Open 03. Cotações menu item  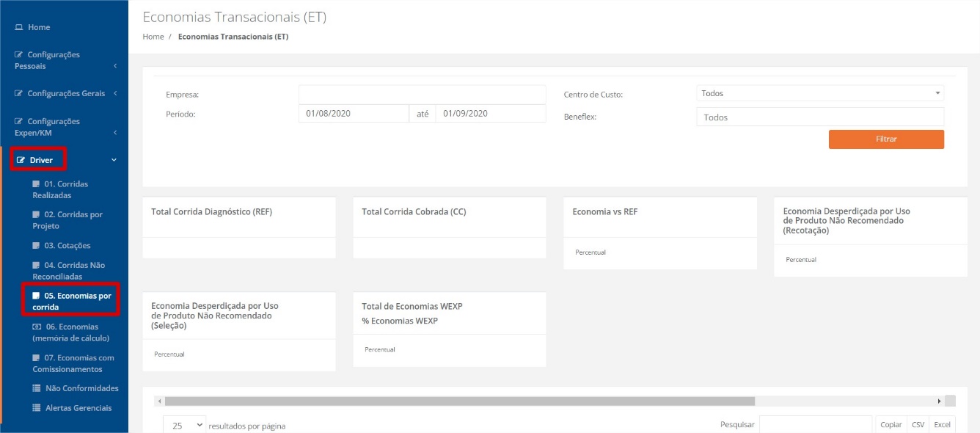[62, 246]
